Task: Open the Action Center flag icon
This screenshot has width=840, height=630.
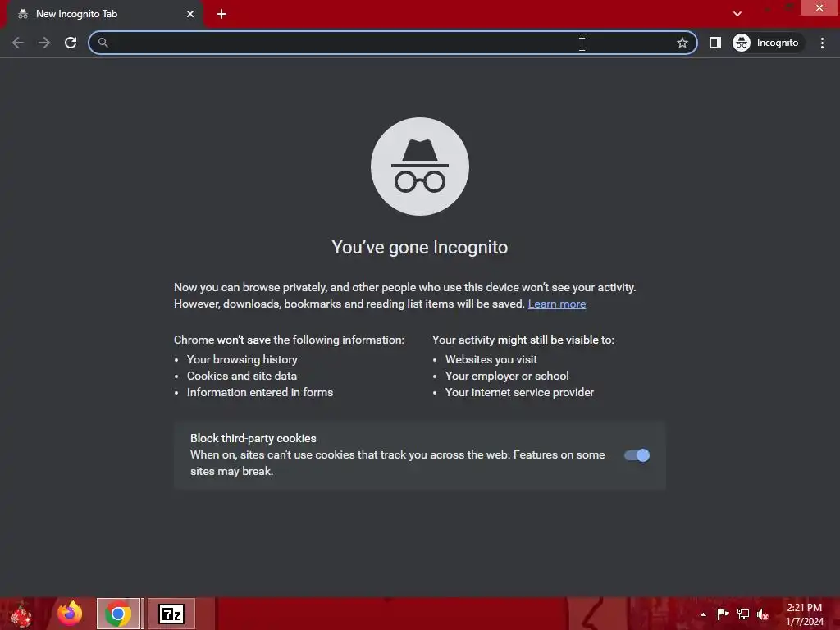Action: point(723,614)
